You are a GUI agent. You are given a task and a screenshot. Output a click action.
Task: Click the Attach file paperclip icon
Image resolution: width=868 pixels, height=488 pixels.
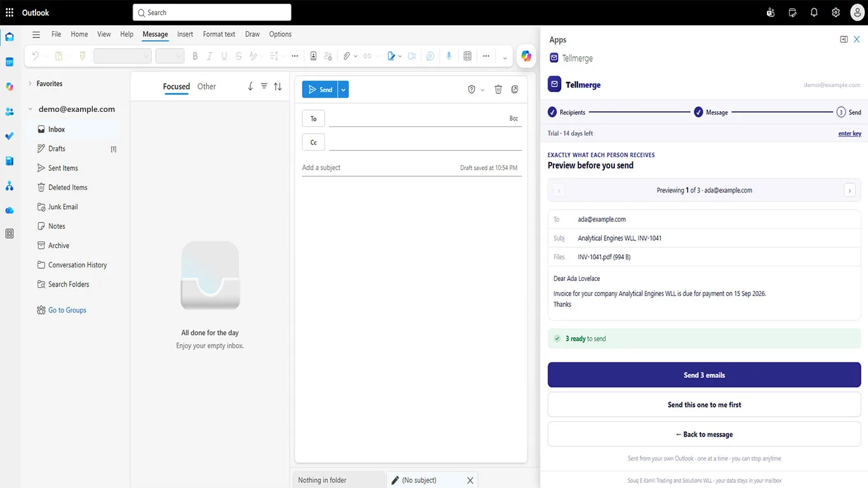coord(346,56)
